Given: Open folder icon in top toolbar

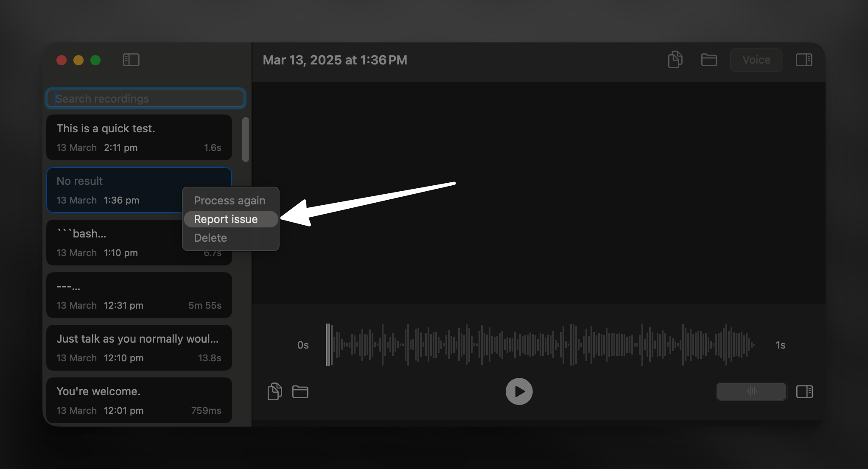Looking at the screenshot, I should [x=709, y=60].
